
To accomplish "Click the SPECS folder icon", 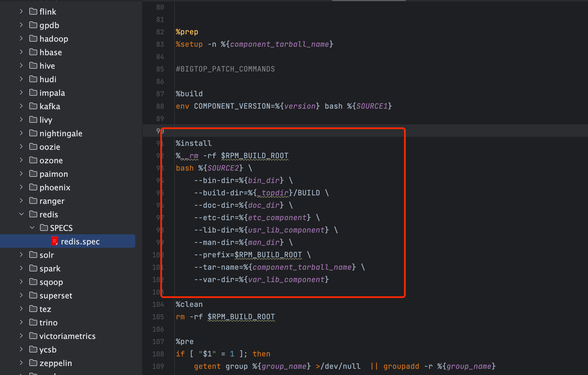I will (44, 228).
